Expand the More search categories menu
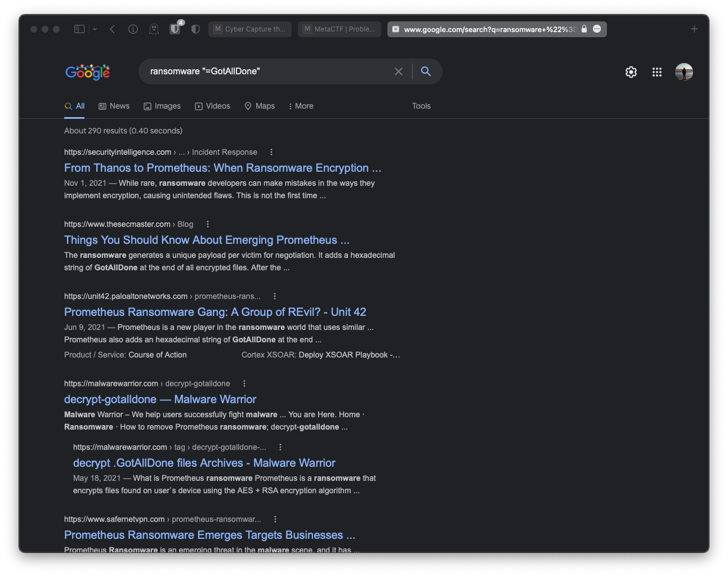The height and width of the screenshot is (576, 728). 301,106
